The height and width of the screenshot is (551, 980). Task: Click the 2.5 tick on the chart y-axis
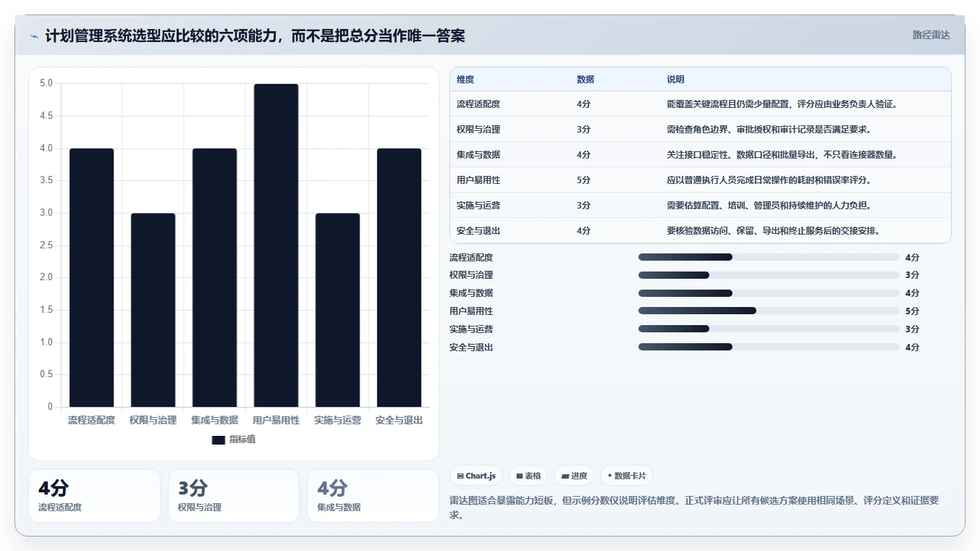[46, 245]
